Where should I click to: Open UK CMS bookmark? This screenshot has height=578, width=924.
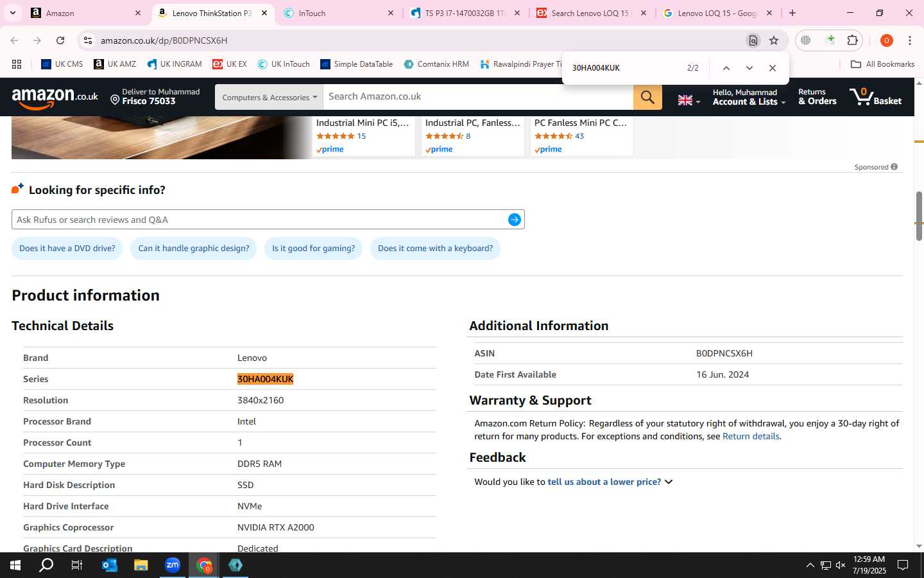[62, 64]
